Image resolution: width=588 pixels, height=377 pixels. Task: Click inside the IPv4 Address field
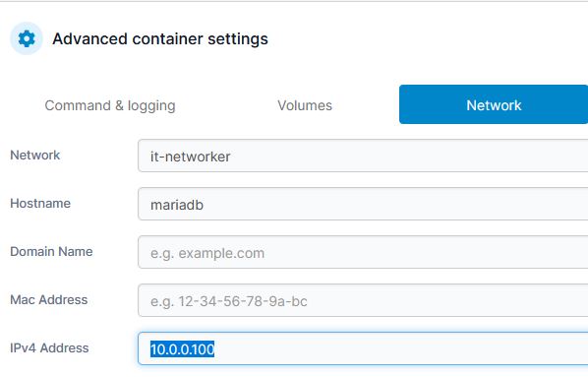pyautogui.click(x=363, y=348)
